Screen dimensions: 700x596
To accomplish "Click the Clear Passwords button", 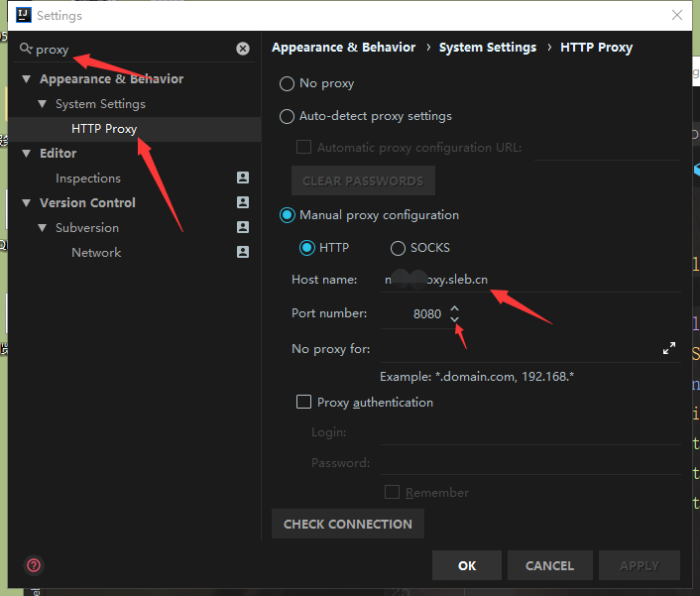I will point(363,180).
